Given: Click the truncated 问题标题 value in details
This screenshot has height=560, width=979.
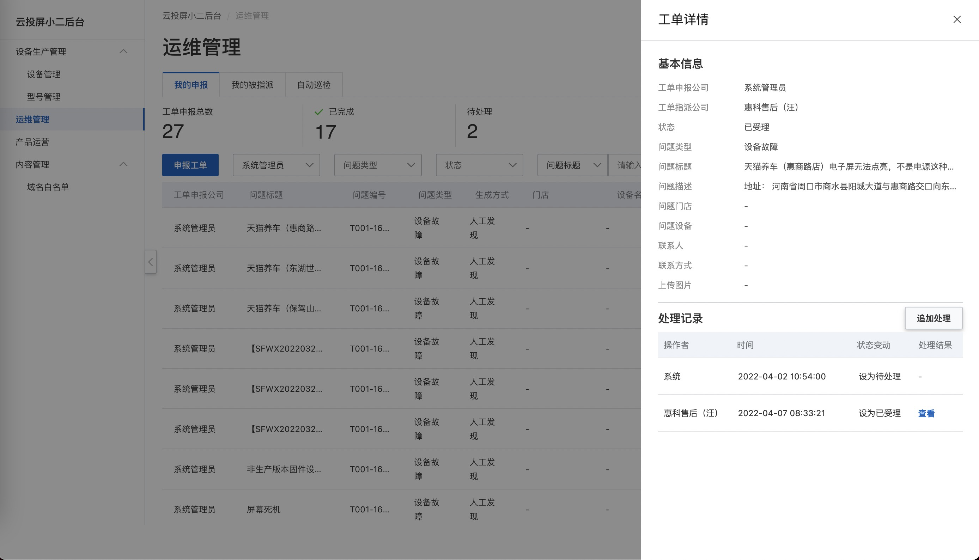Looking at the screenshot, I should [x=849, y=167].
